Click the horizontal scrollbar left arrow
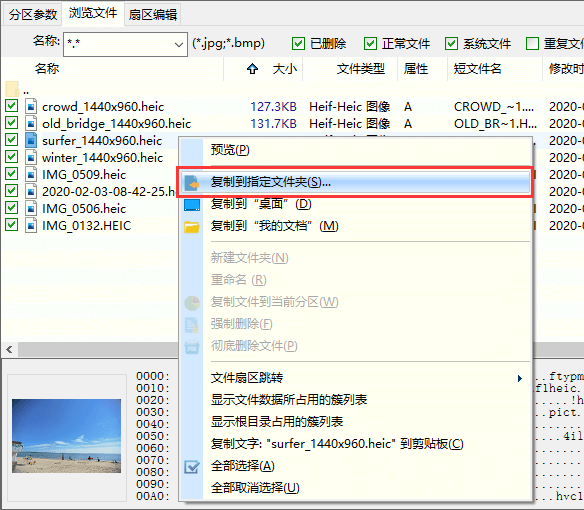This screenshot has height=510, width=584. [x=9, y=349]
